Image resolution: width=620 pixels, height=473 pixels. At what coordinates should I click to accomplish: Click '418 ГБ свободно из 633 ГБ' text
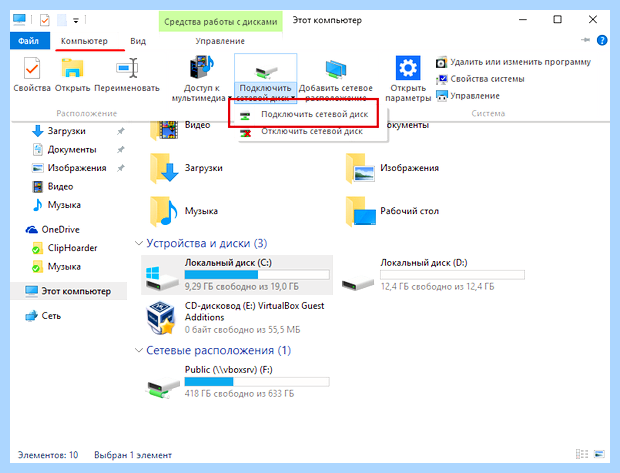point(239,394)
